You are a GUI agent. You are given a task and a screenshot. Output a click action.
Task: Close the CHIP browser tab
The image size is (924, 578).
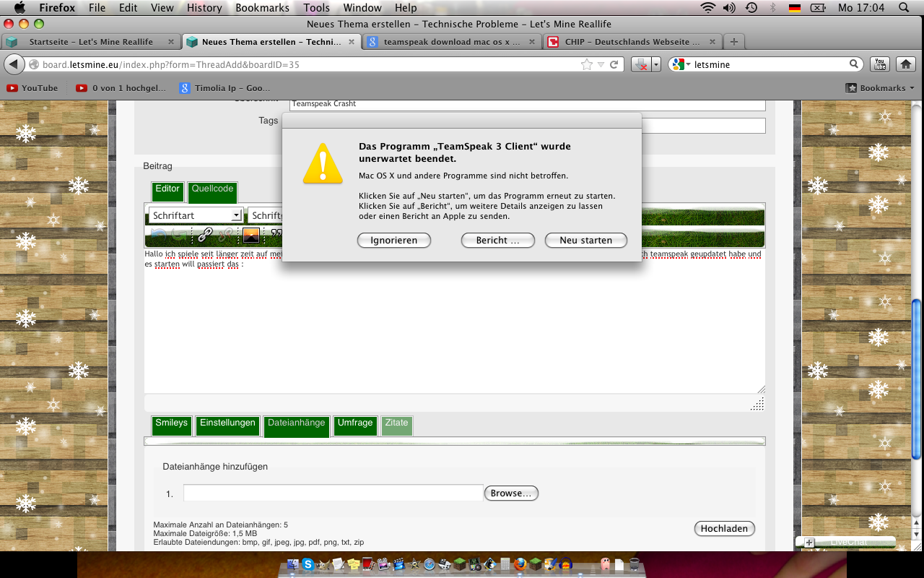tap(712, 42)
